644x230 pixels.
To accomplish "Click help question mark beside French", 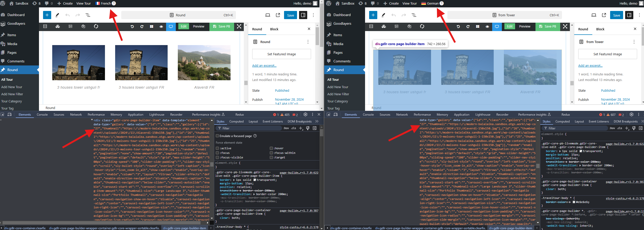I will 114,3.
